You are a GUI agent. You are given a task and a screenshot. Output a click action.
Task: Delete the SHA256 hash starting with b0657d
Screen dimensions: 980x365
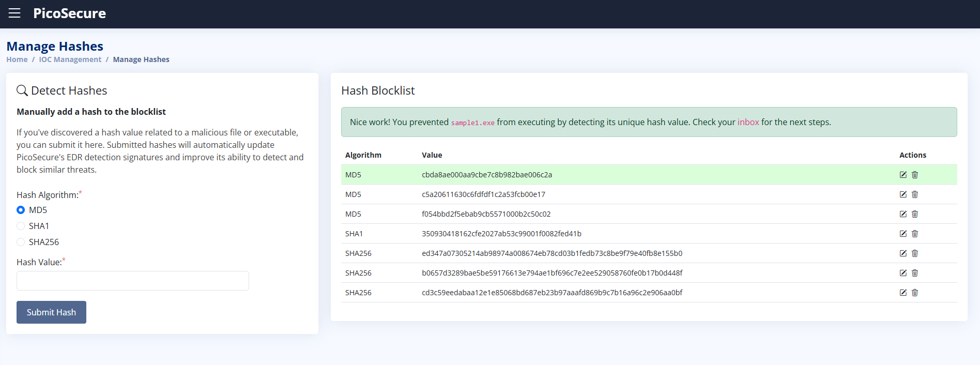pyautogui.click(x=915, y=273)
